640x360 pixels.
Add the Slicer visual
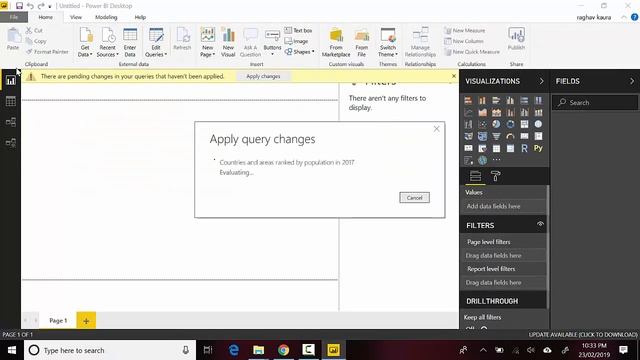pyautogui.click(x=482, y=149)
